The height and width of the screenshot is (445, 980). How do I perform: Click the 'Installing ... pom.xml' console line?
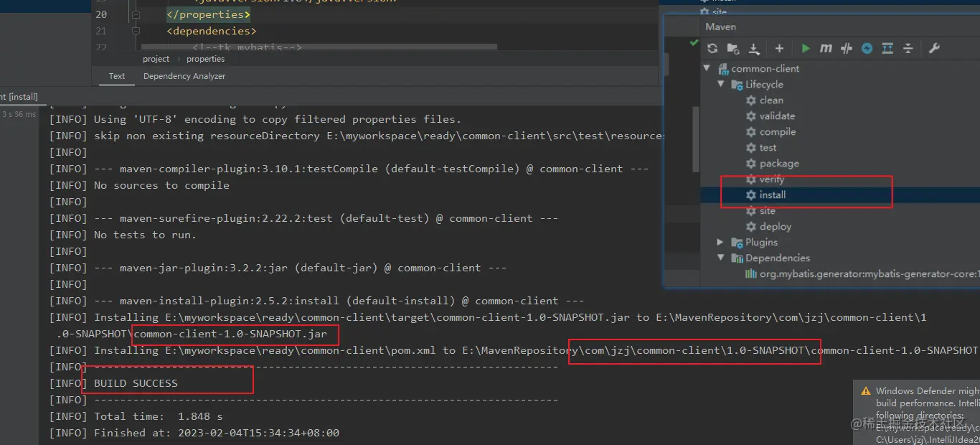(513, 350)
